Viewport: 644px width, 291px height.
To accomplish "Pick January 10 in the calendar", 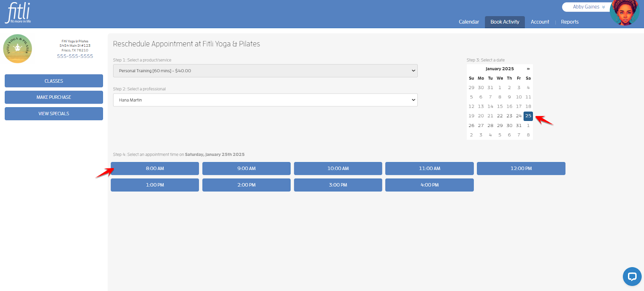I will 519,97.
